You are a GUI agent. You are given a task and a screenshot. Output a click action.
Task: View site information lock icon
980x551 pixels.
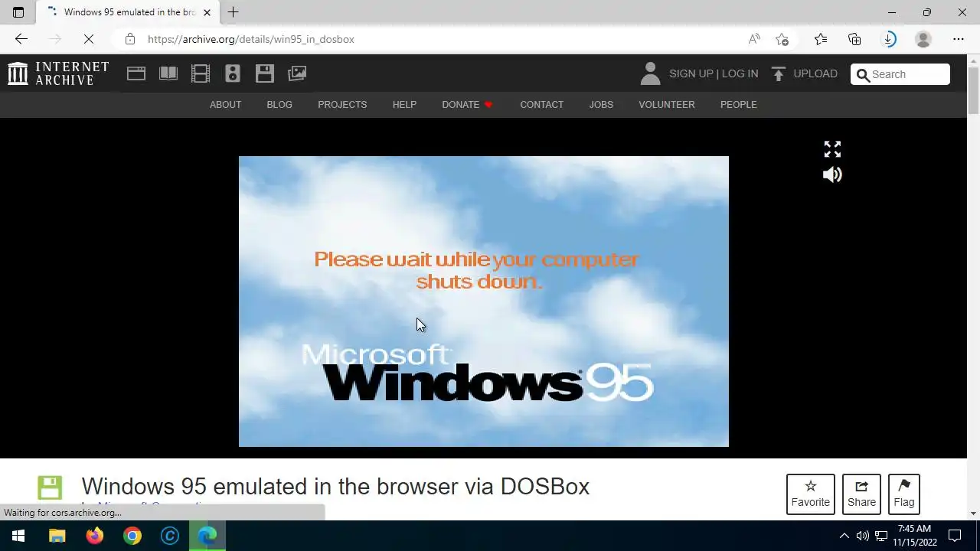pos(130,39)
